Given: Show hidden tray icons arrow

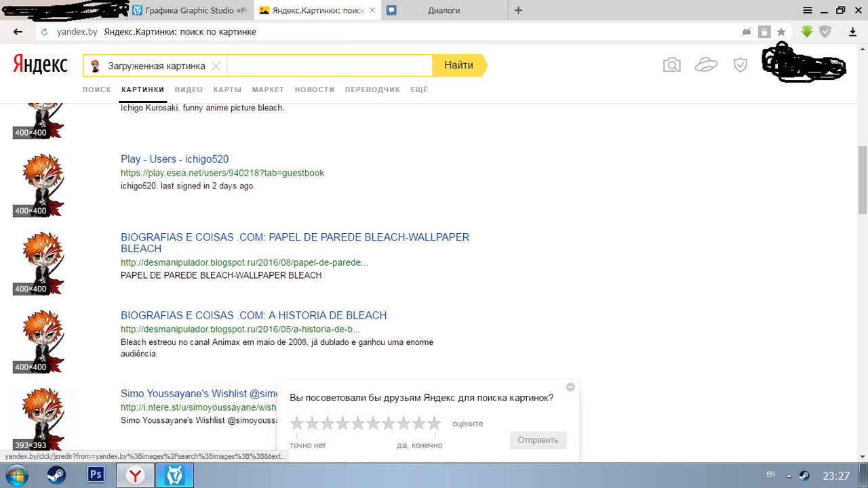Looking at the screenshot, I should pyautogui.click(x=789, y=476).
